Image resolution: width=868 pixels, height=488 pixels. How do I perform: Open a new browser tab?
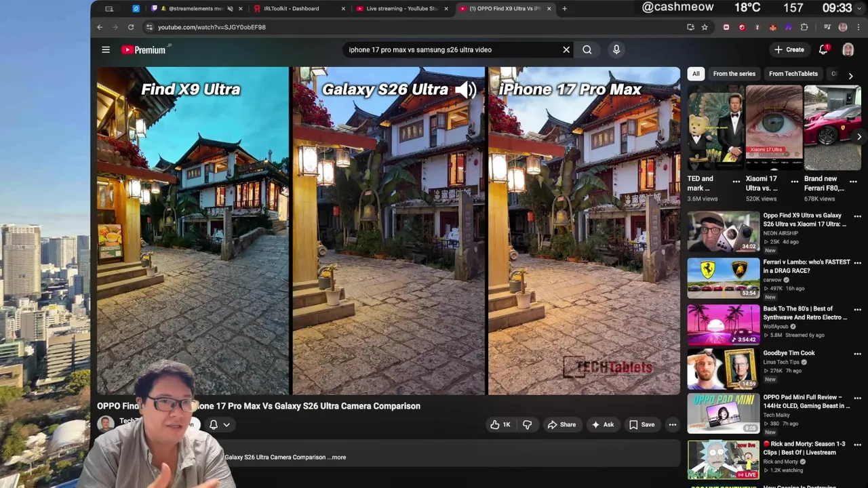[x=564, y=9]
